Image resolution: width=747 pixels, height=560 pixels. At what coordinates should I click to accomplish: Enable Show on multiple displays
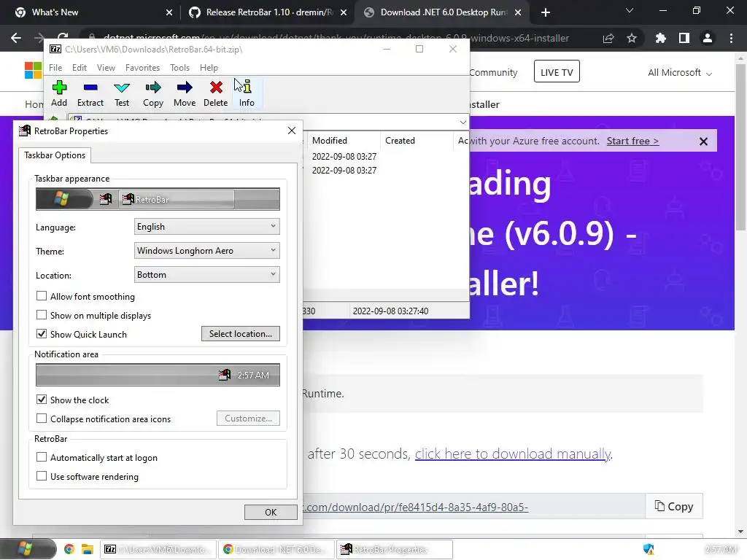click(x=42, y=315)
